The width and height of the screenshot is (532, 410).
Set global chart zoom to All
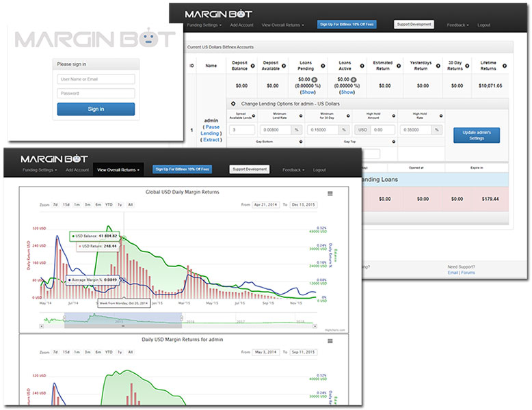[131, 205]
